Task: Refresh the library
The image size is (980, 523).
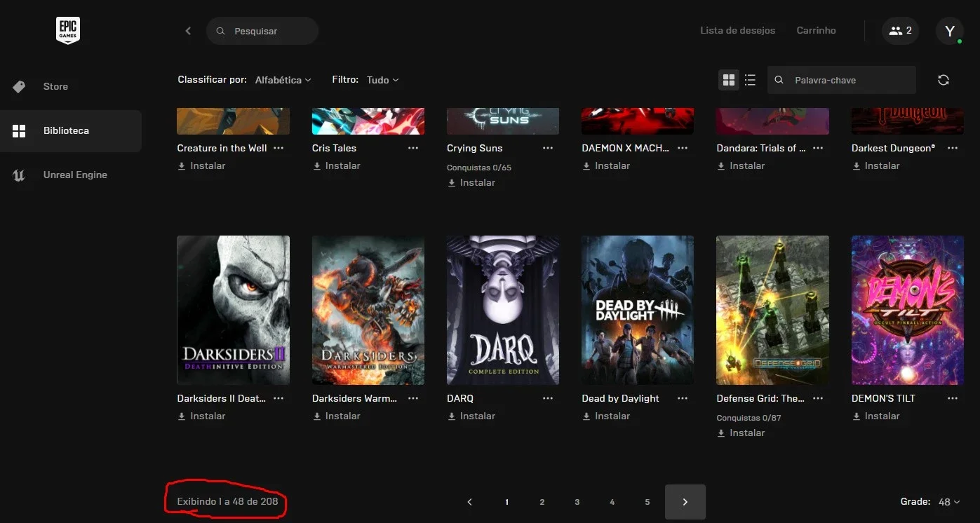Action: click(x=944, y=80)
